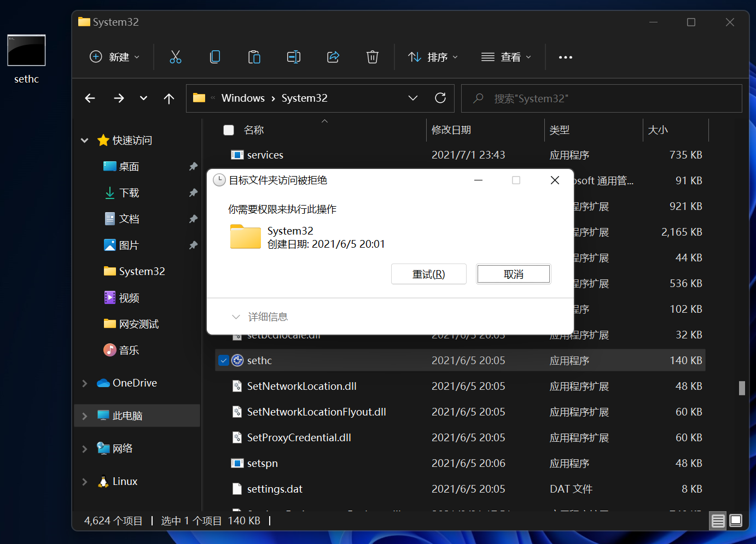Click the sethc application file icon
The width and height of the screenshot is (756, 544).
237,360
